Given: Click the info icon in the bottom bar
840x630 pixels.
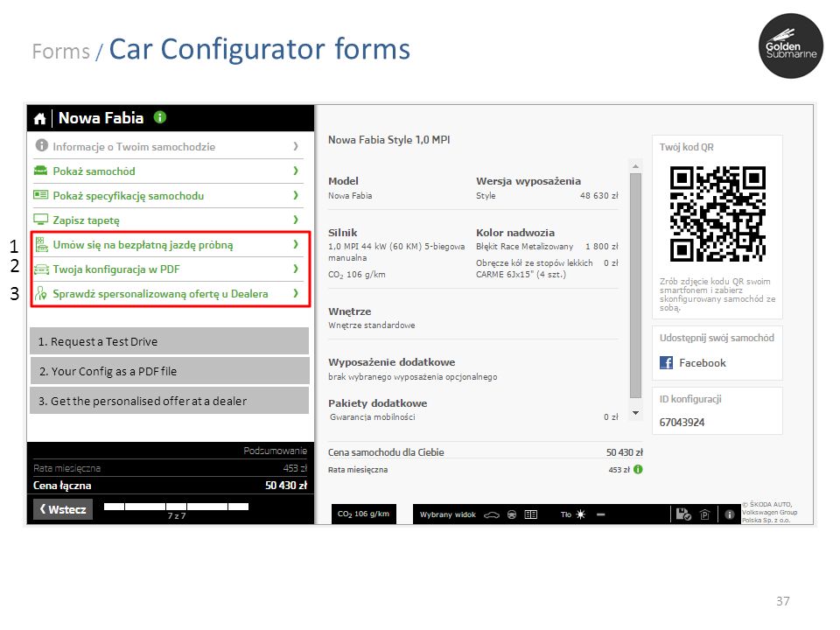Looking at the screenshot, I should (x=729, y=514).
